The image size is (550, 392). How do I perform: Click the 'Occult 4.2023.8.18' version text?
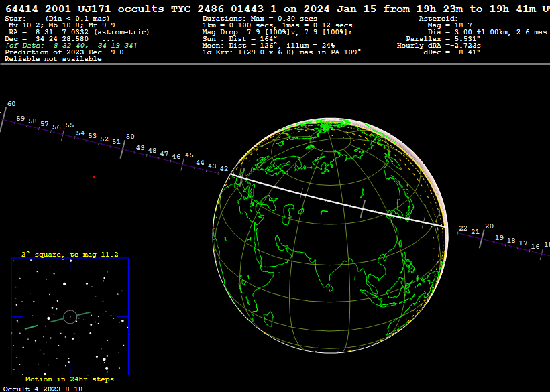pos(43,389)
